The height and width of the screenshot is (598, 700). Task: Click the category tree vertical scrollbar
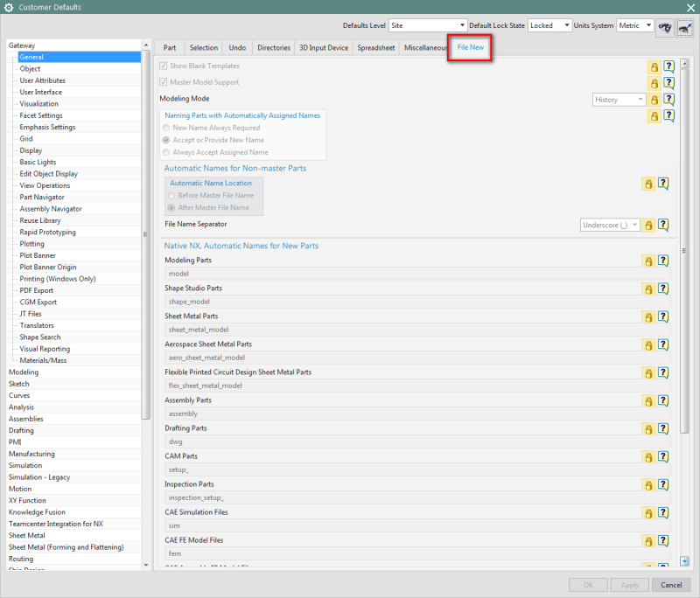(x=146, y=234)
